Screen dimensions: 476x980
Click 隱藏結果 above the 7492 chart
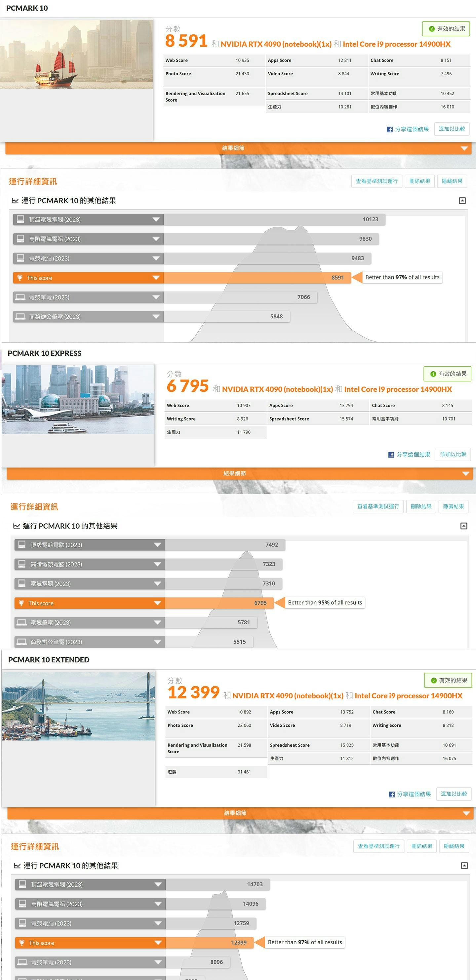[454, 506]
